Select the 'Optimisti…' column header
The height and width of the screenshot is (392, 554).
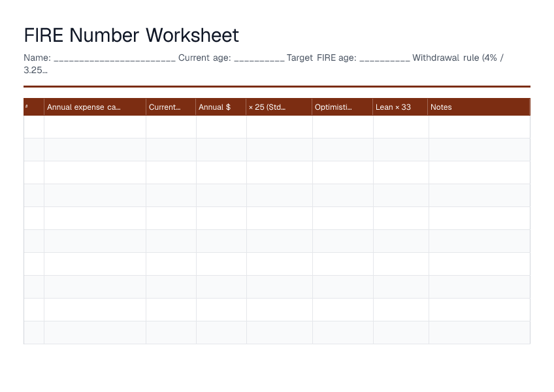[343, 106]
